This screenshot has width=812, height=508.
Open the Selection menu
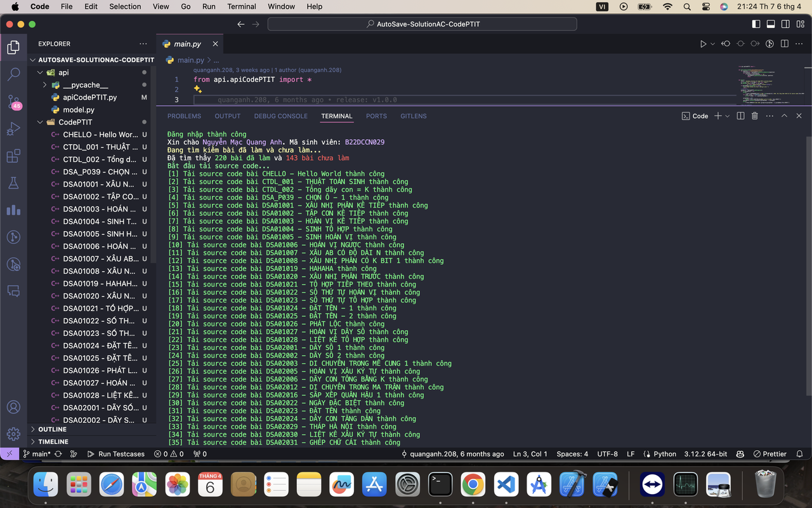125,6
